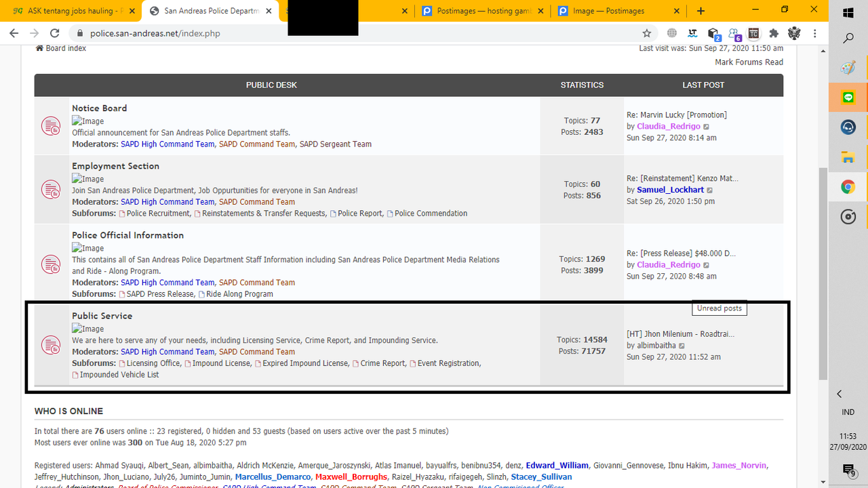Open the Windows Start menu
868x488 pixels.
coord(848,13)
